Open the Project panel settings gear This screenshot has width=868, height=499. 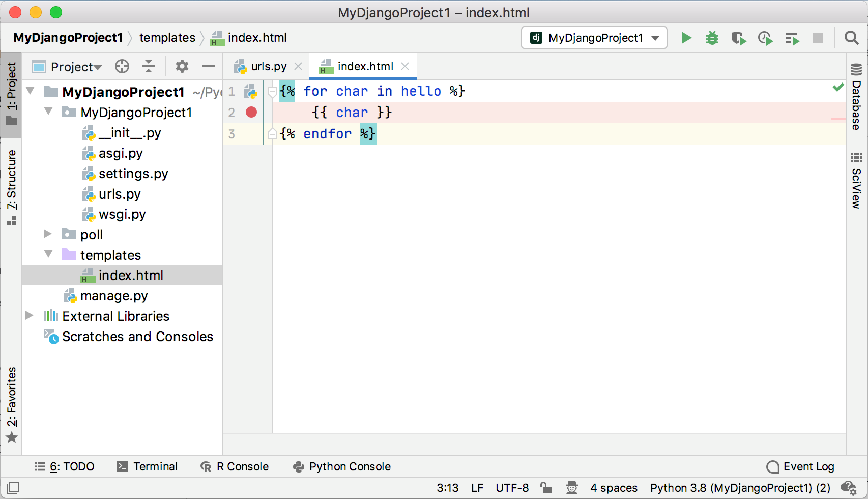click(182, 66)
